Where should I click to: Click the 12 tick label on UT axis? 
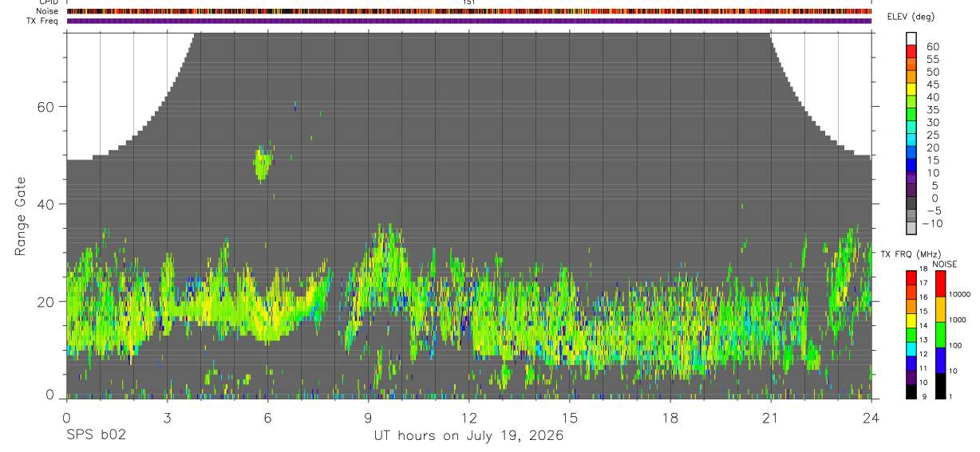tap(469, 417)
